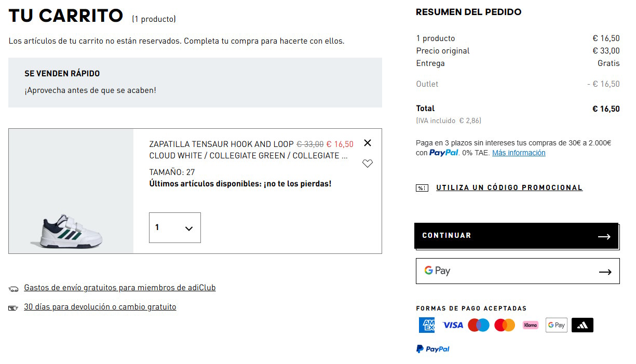Click the Visa payment icon
The width and height of the screenshot is (636, 364).
tap(453, 325)
